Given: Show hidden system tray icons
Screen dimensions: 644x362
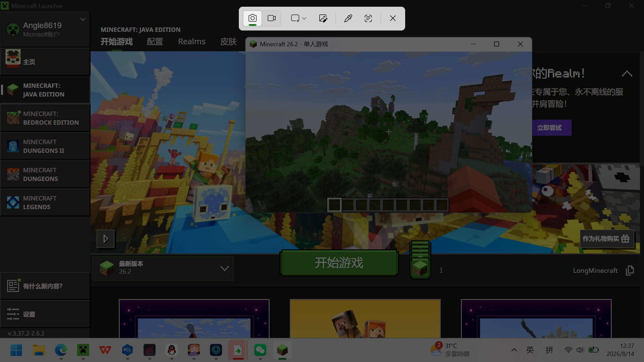Looking at the screenshot, I should coord(514,350).
